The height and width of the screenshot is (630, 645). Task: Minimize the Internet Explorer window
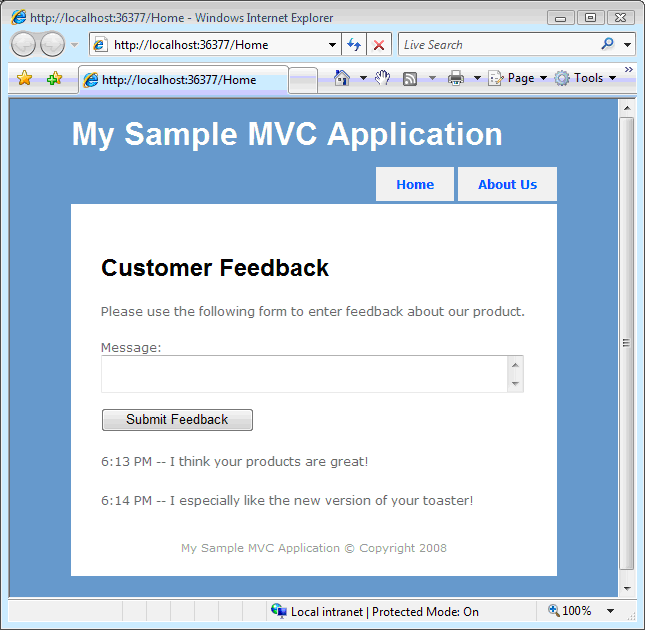point(560,18)
